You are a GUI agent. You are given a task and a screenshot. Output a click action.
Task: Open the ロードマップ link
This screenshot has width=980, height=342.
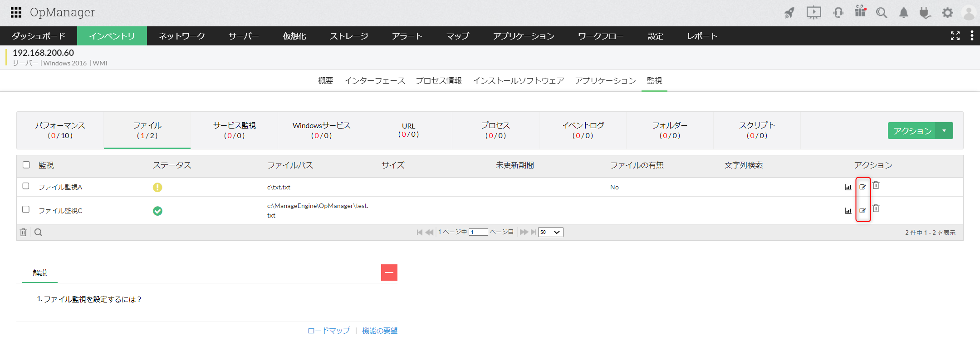(329, 331)
